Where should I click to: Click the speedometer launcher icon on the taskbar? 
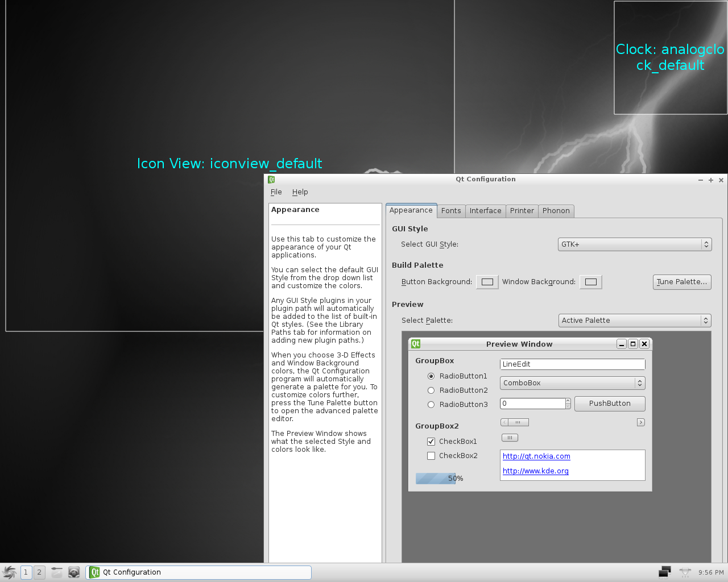(x=74, y=572)
